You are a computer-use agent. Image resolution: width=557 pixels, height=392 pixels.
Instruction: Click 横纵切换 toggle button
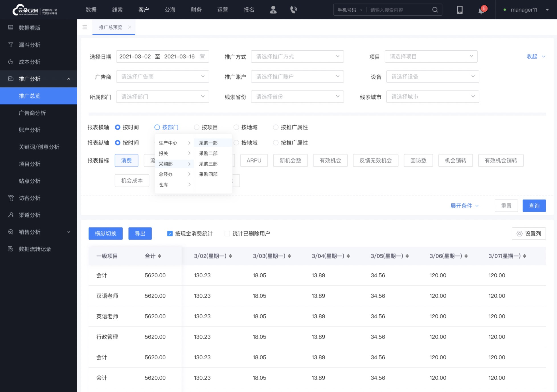(105, 234)
